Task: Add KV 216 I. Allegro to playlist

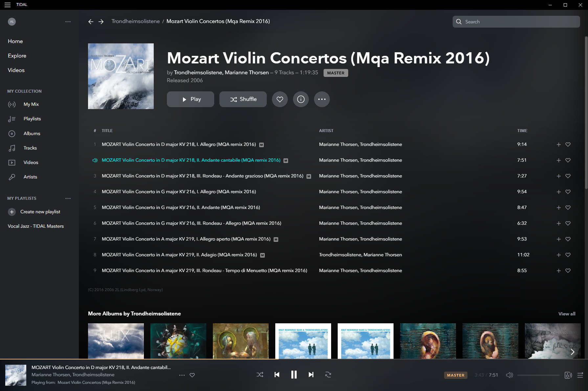Action: click(558, 192)
